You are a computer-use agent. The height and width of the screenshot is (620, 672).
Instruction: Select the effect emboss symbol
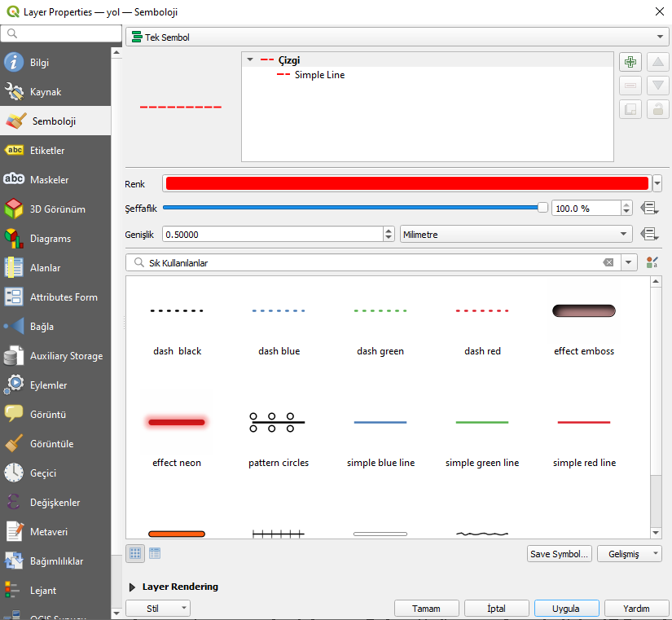pos(584,328)
